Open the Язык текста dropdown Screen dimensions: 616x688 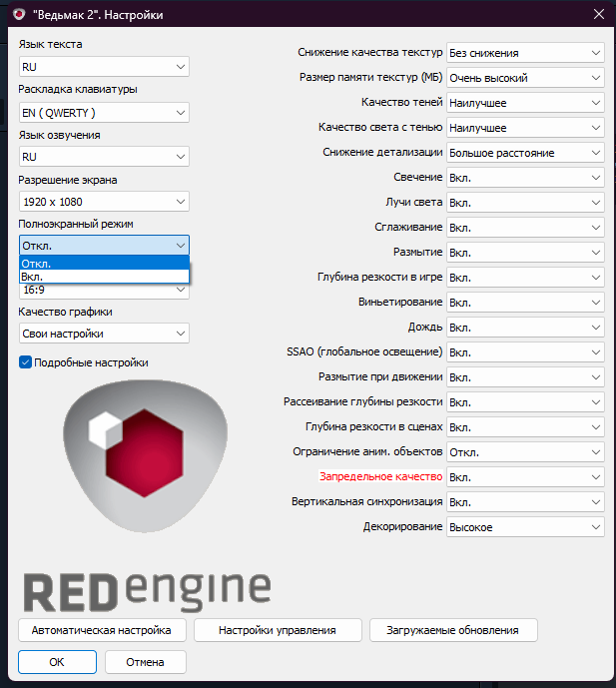tap(104, 67)
